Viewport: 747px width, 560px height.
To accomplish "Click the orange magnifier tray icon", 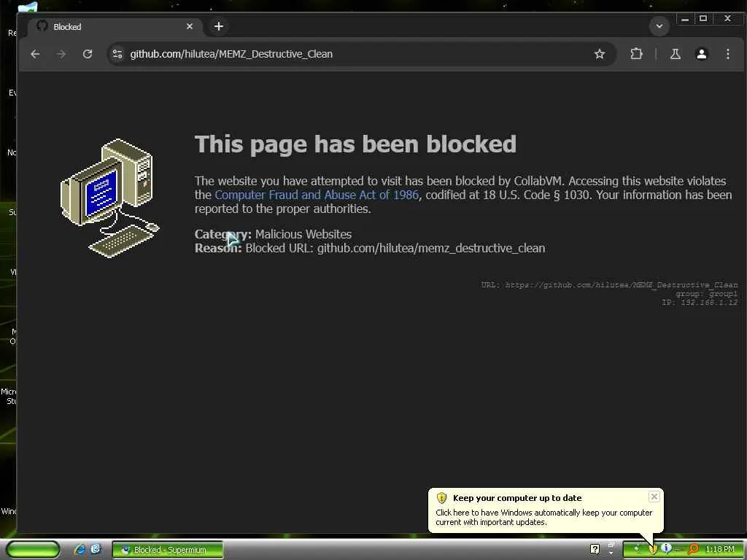I will [x=694, y=550].
